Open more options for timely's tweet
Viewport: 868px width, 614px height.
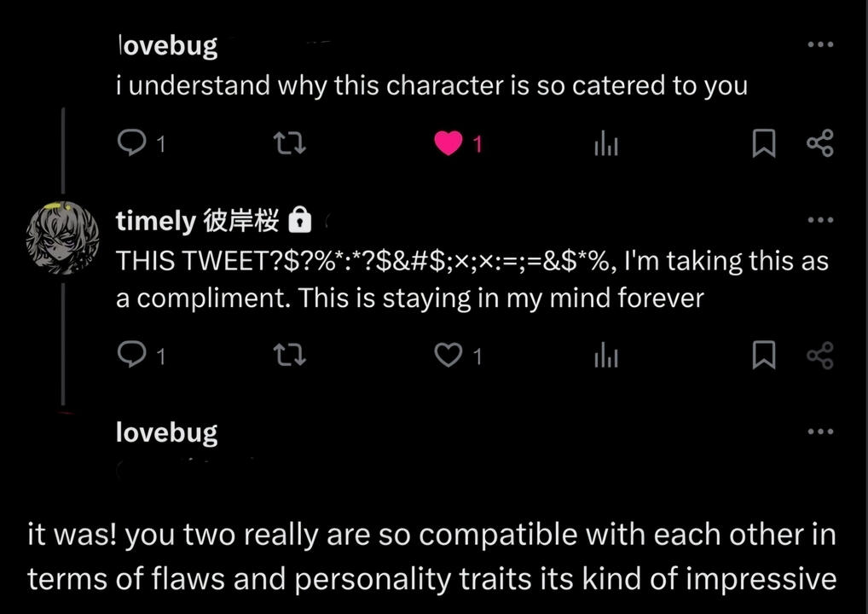[x=819, y=220]
